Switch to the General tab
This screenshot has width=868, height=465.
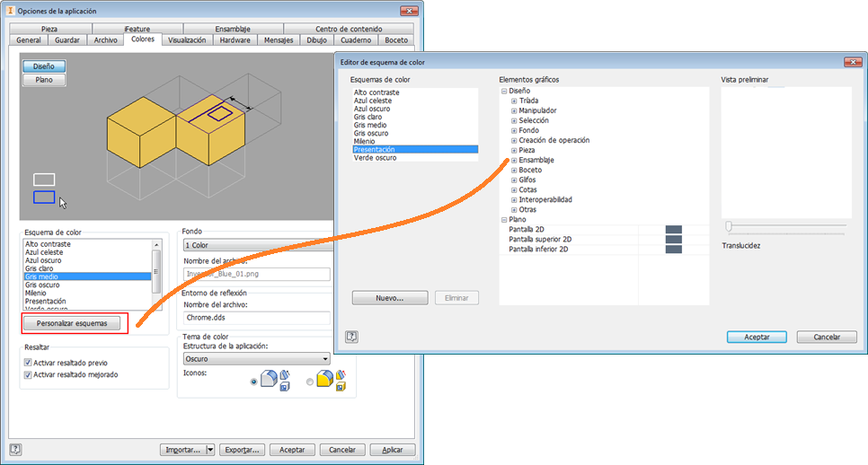point(28,40)
